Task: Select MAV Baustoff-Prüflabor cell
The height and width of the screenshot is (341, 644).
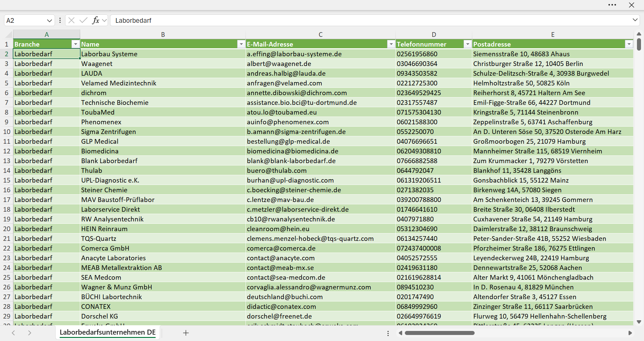Action: coord(163,200)
